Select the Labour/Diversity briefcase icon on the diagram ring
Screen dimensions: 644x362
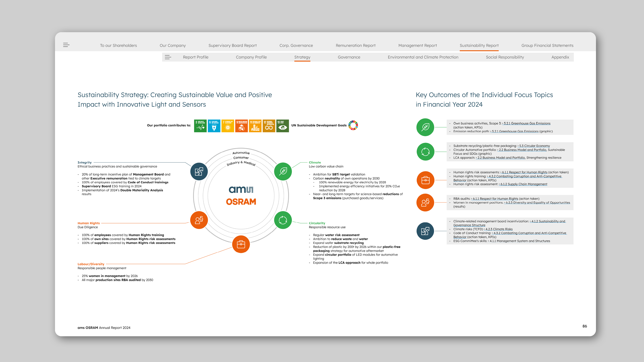click(241, 244)
